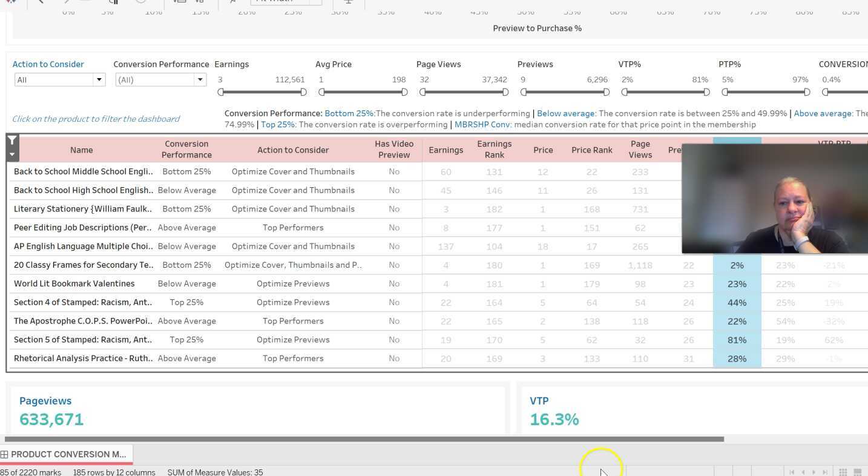The image size is (868, 476).
Task: Click the horizontal scrollbar at the bottom
Action: tap(363, 439)
